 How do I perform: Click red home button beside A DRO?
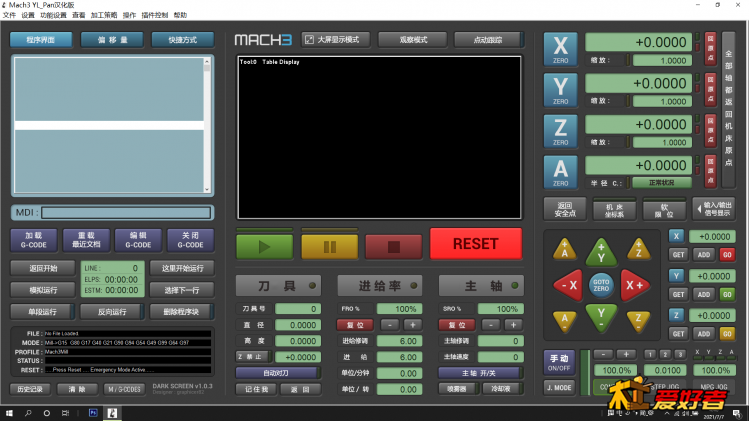710,172
